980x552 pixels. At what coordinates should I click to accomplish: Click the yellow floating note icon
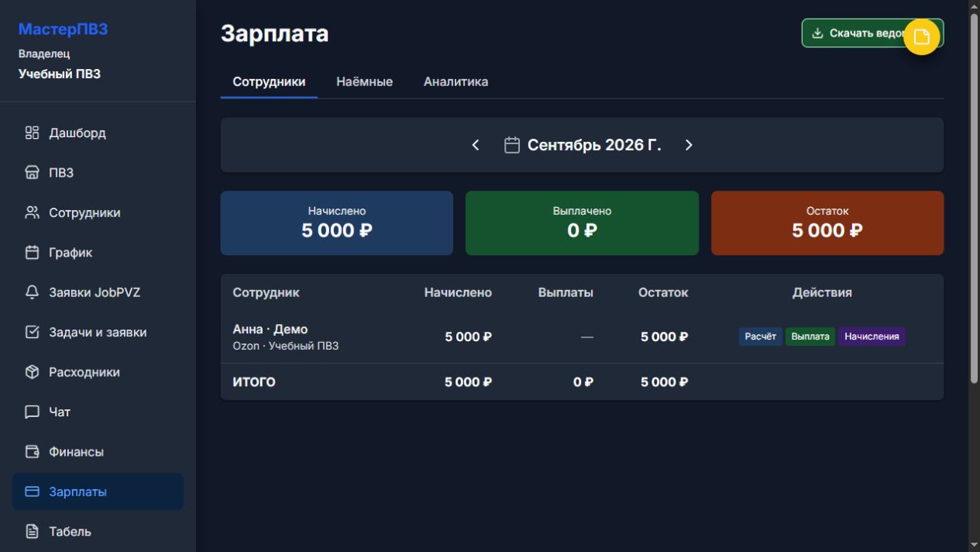click(922, 37)
